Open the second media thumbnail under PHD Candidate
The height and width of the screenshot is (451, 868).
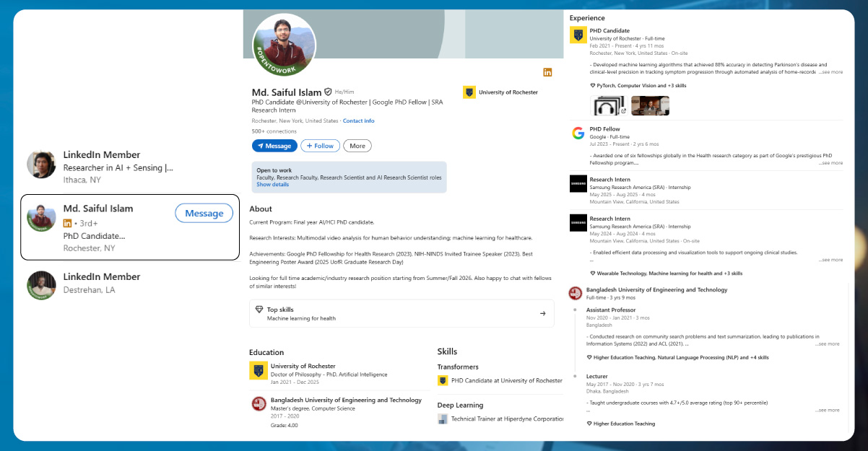point(650,106)
